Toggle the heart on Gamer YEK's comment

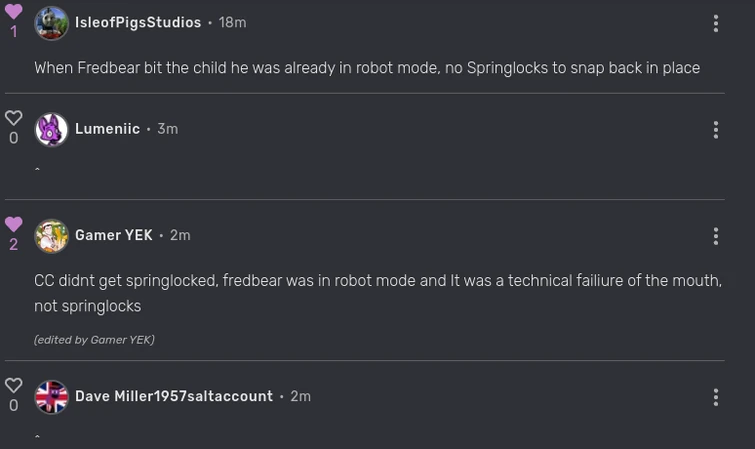(x=13, y=224)
